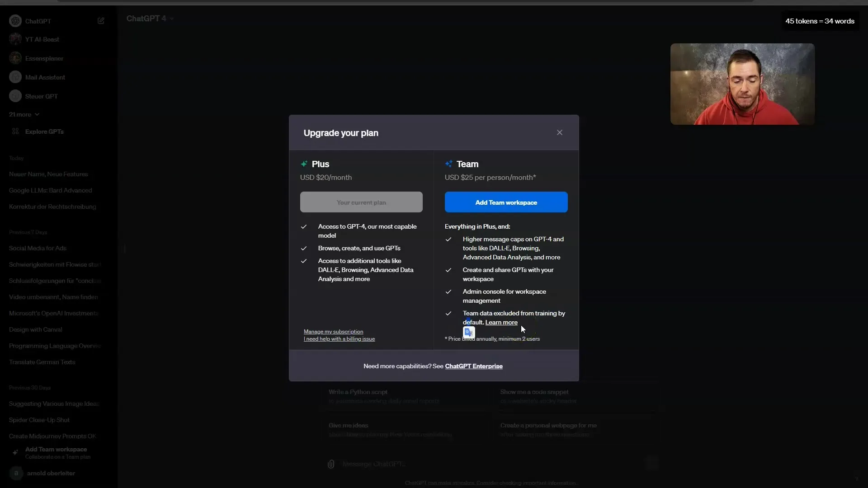Click the Team plan checkmark for Admin console
This screenshot has width=868, height=488.
pyautogui.click(x=448, y=291)
